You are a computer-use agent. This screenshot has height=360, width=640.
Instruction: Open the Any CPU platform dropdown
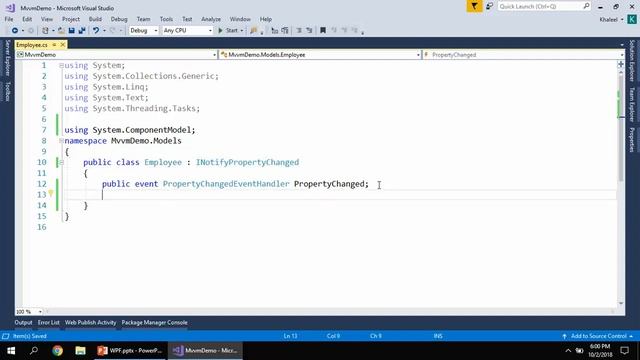tap(187, 31)
